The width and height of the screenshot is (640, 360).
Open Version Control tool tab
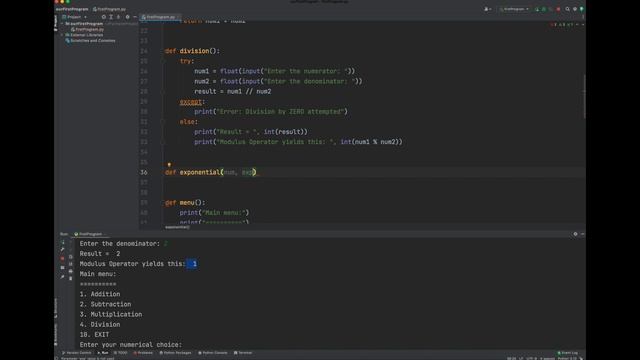76,353
